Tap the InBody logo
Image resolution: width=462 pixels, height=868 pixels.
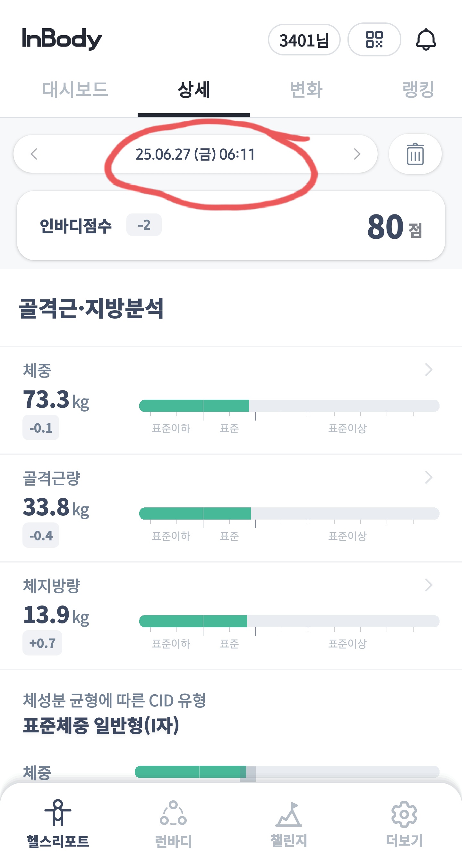click(62, 39)
